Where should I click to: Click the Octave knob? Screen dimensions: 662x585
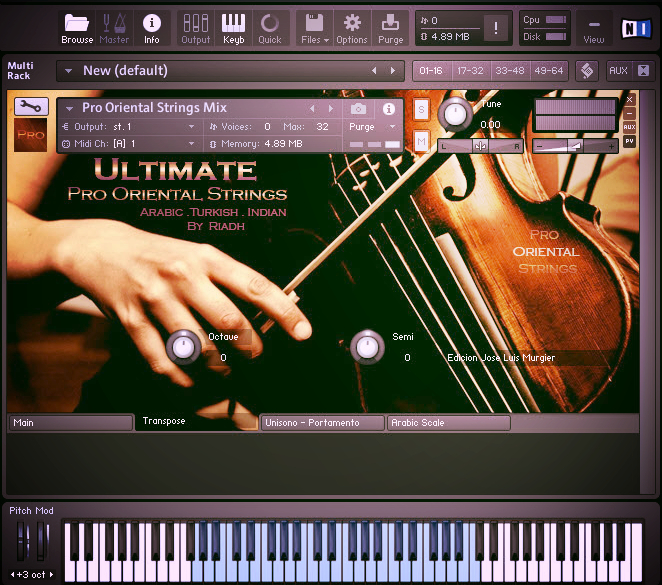click(183, 347)
